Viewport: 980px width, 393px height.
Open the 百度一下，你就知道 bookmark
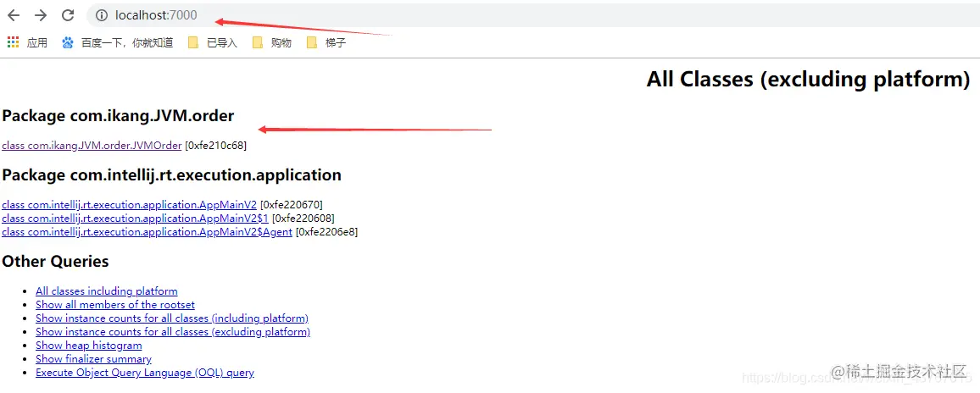coord(118,43)
